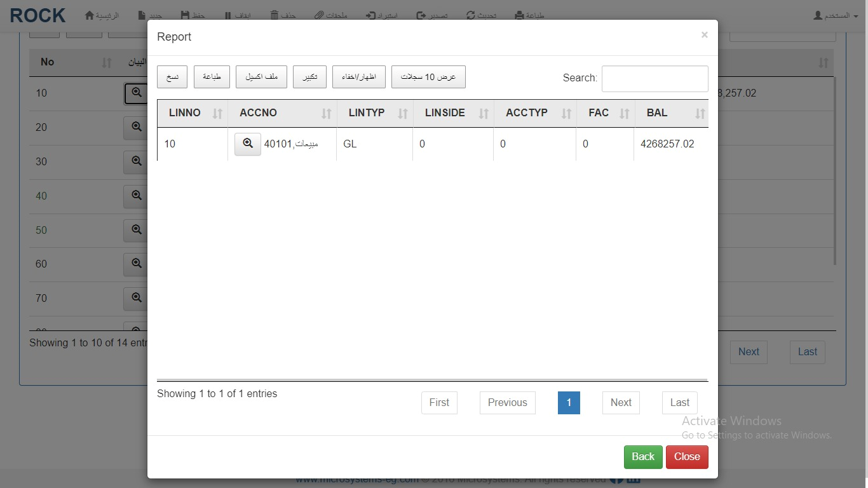Click the Search input field in report
868x488 pixels.
[x=654, y=79]
